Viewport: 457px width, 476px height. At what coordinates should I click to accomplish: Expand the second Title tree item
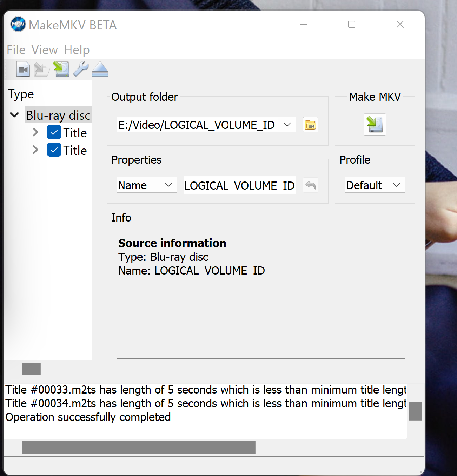click(x=35, y=150)
